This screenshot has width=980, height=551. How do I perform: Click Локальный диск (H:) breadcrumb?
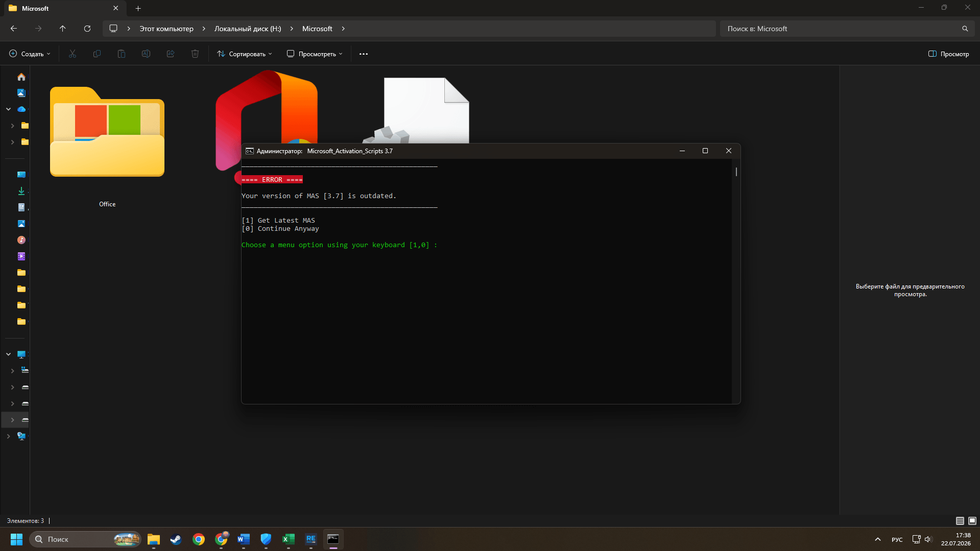tap(248, 29)
